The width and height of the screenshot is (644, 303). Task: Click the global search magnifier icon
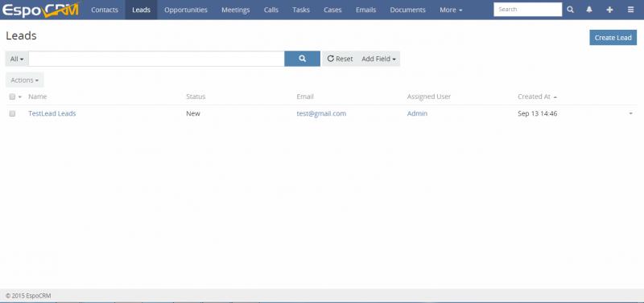coord(571,10)
